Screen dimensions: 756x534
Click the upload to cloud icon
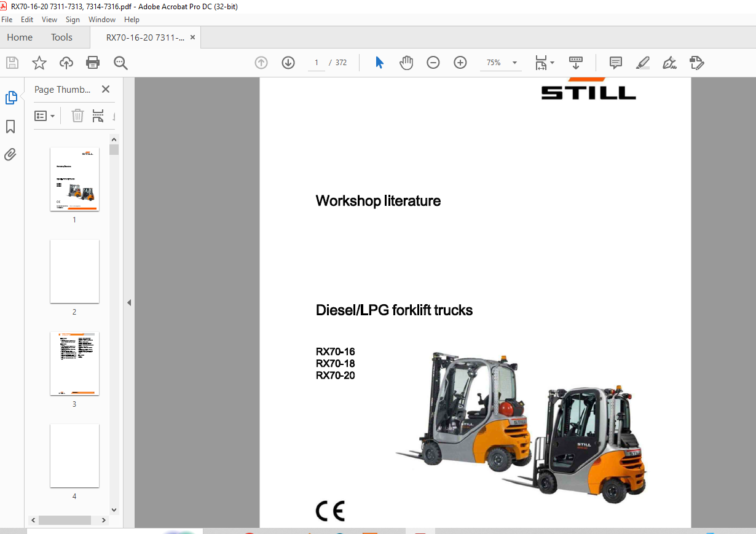coord(66,63)
